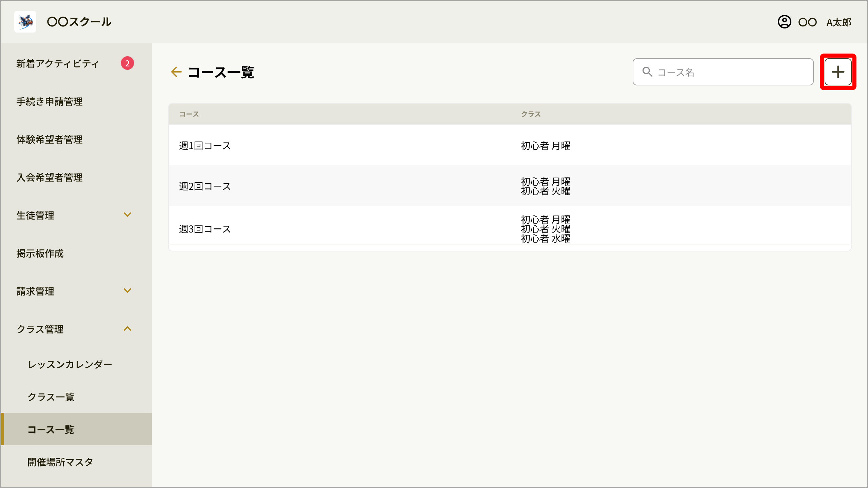
Task: Click 初心者 月曜 in 週1回コース row
Action: (545, 146)
